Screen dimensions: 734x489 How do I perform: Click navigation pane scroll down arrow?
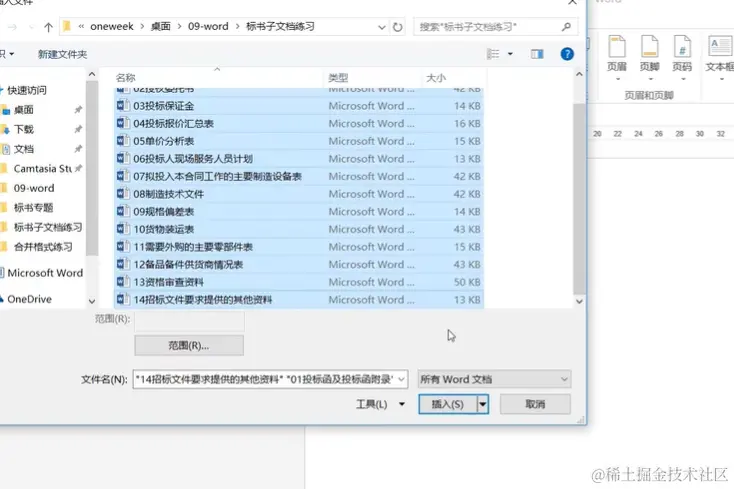click(x=92, y=302)
